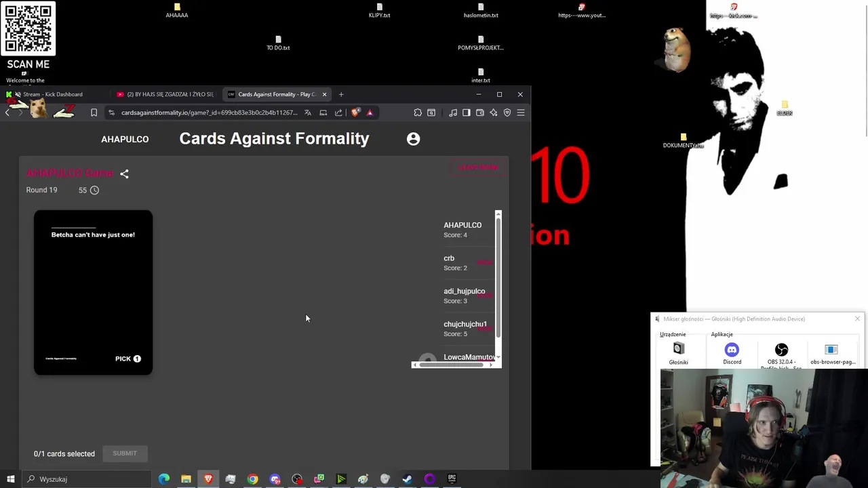Screen dimensions: 868x488
Task: Close the volume mixer window
Action: tap(857, 319)
